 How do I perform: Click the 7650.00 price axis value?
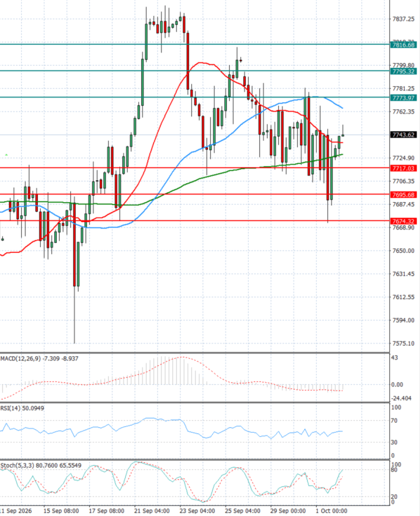pyautogui.click(x=403, y=251)
